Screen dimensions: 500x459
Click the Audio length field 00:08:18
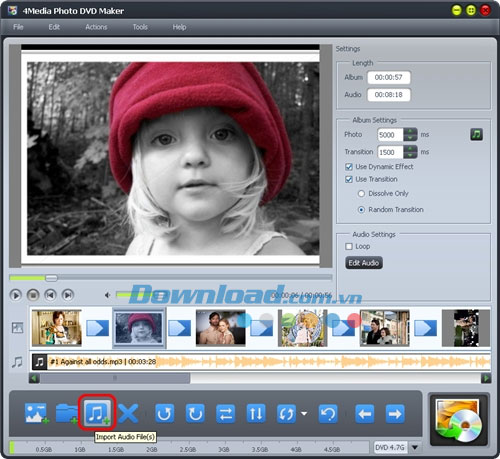click(389, 95)
